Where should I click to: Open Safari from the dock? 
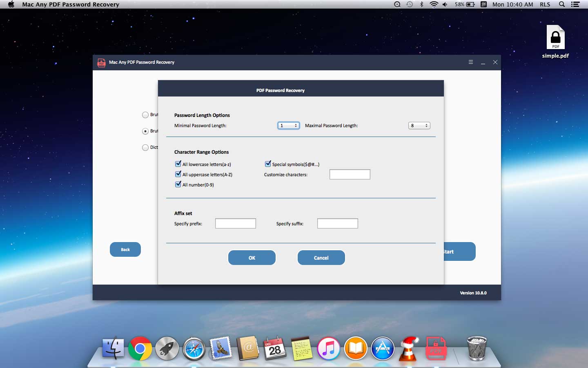pyautogui.click(x=194, y=349)
